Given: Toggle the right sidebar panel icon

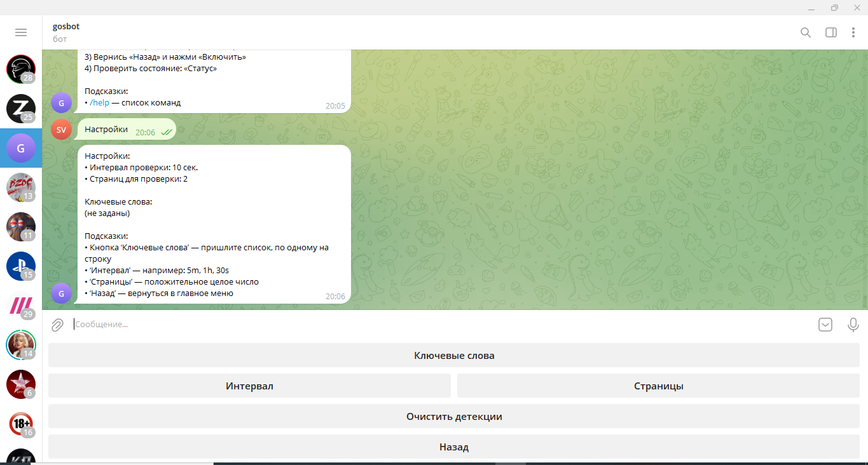Looking at the screenshot, I should (831, 32).
